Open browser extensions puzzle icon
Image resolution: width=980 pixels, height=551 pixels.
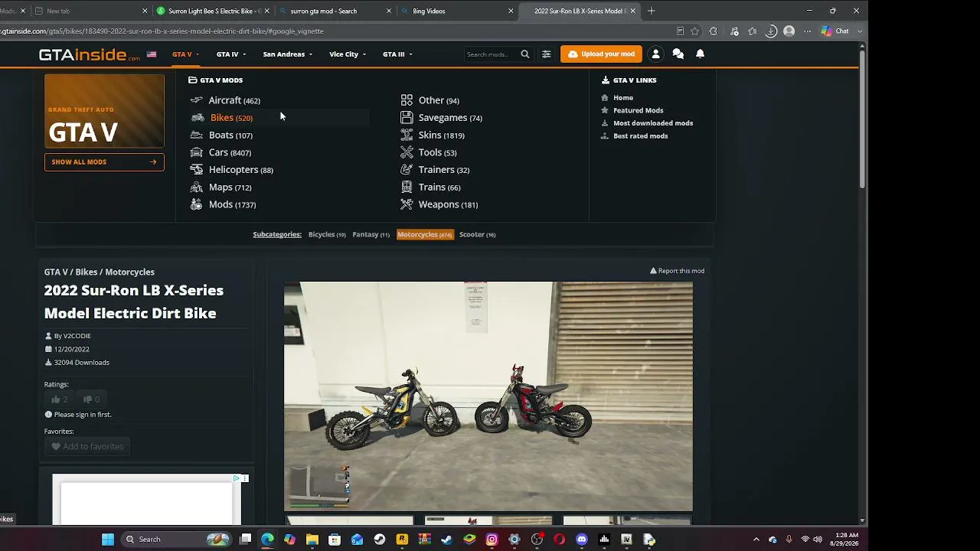(x=714, y=31)
